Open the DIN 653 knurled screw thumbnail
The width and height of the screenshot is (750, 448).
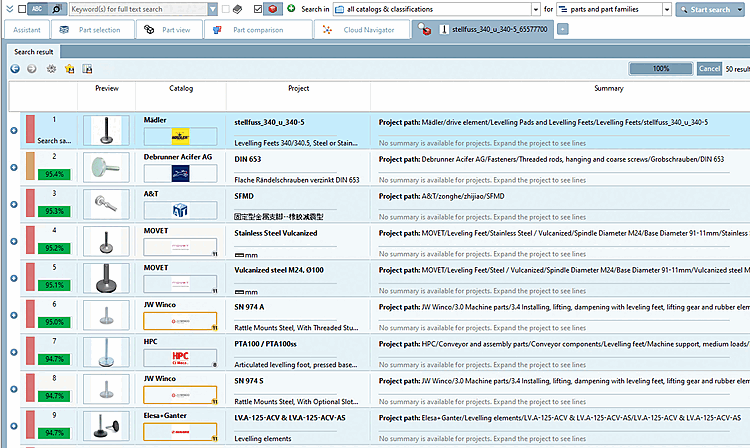point(106,167)
